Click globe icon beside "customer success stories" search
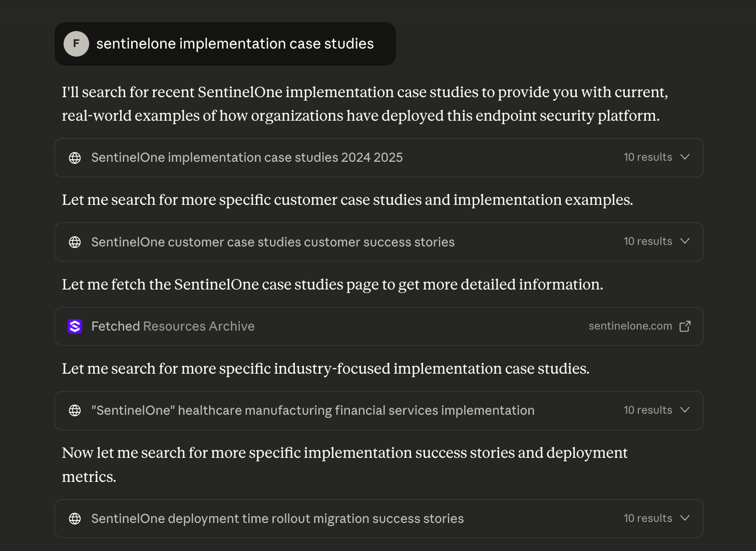Screen dimensions: 756x551 pos(75,242)
